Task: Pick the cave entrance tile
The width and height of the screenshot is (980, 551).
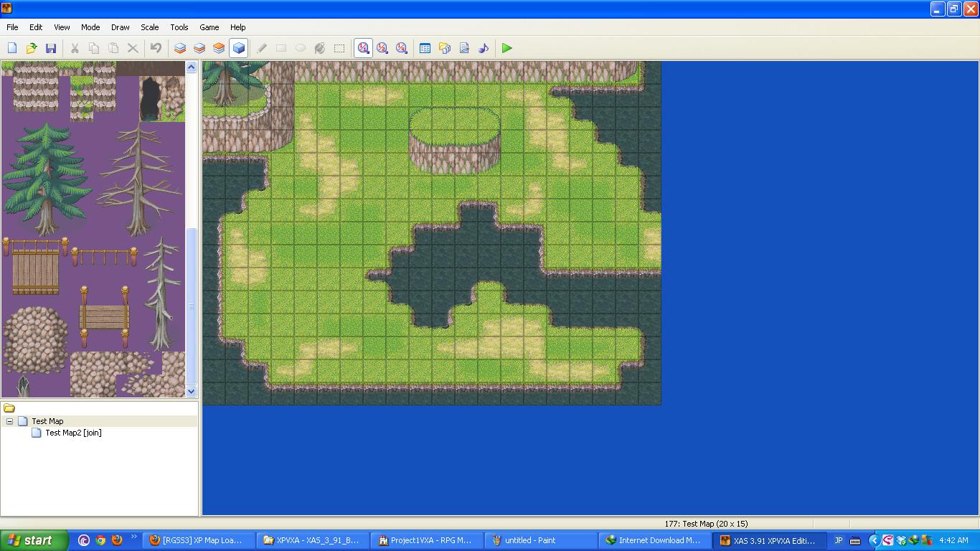Action: (x=151, y=99)
